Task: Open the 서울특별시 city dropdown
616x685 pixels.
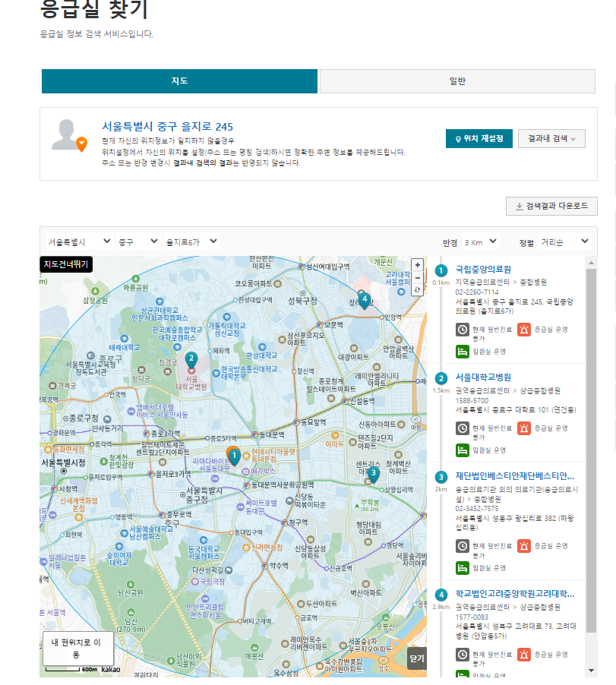Action: click(x=79, y=241)
